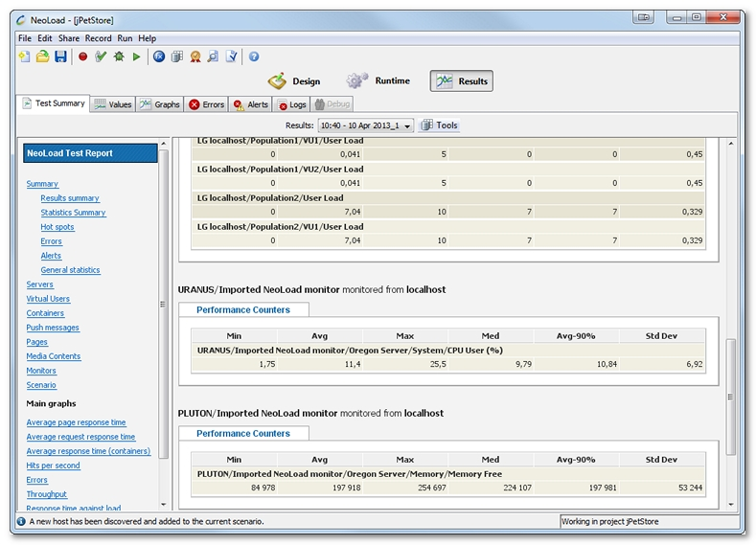This screenshot has height=545, width=756.
Task: Open the Tools button menu
Action: coord(439,125)
